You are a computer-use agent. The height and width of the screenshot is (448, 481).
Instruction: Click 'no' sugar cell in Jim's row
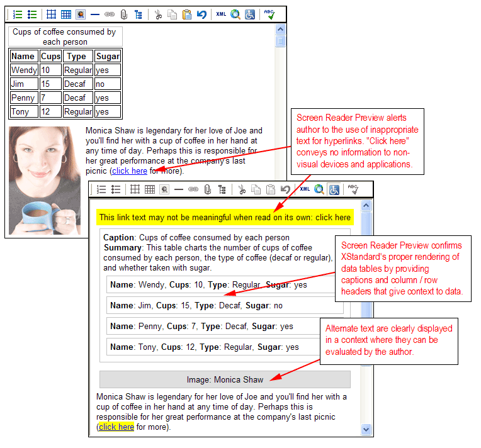click(108, 84)
